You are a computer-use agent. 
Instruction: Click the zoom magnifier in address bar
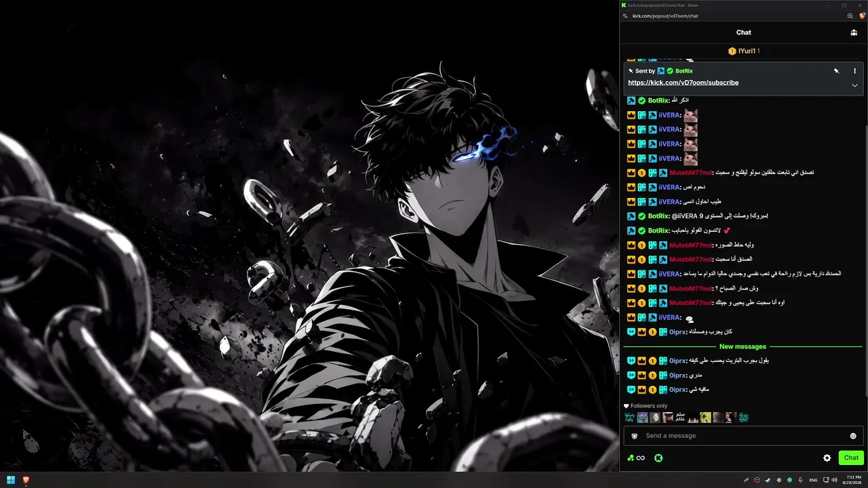[x=850, y=16]
